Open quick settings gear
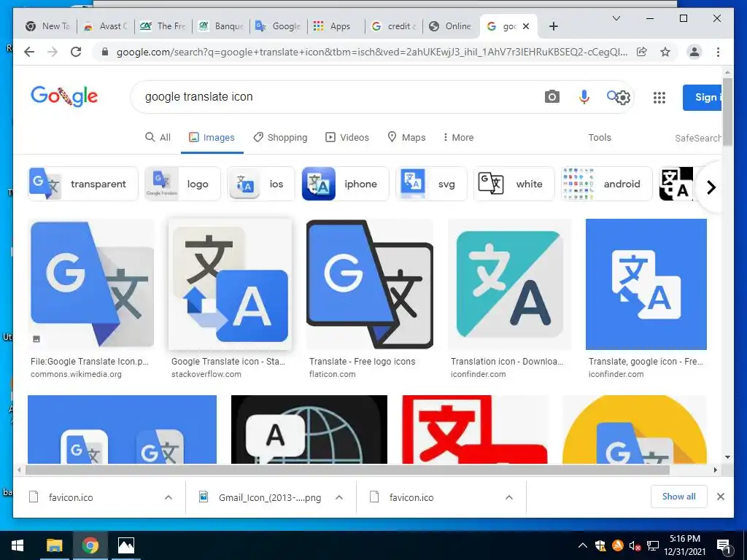Image resolution: width=747 pixels, height=560 pixels. (x=623, y=98)
